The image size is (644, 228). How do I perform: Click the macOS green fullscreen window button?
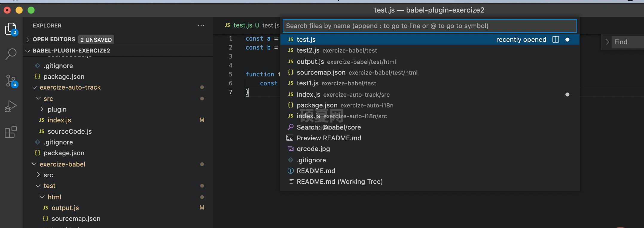click(x=31, y=10)
